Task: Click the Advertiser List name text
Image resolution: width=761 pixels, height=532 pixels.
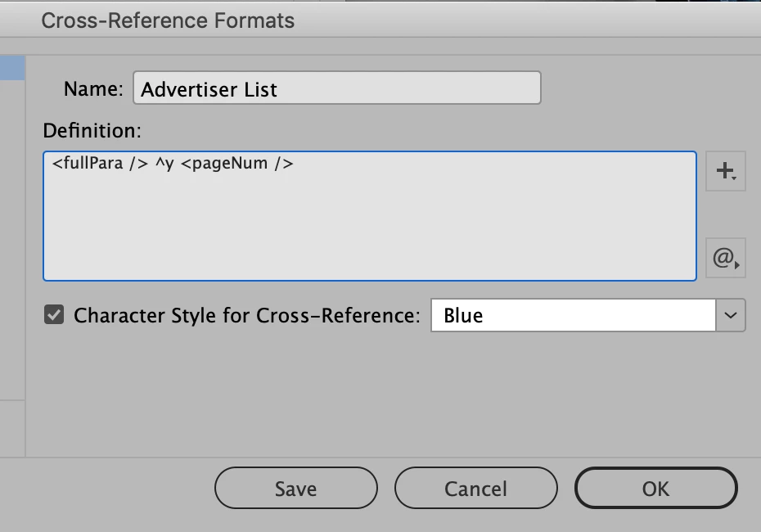Action: pos(209,89)
